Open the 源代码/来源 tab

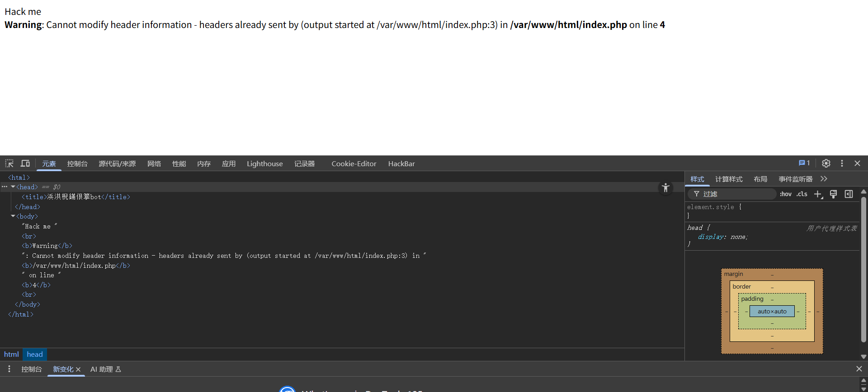click(117, 163)
